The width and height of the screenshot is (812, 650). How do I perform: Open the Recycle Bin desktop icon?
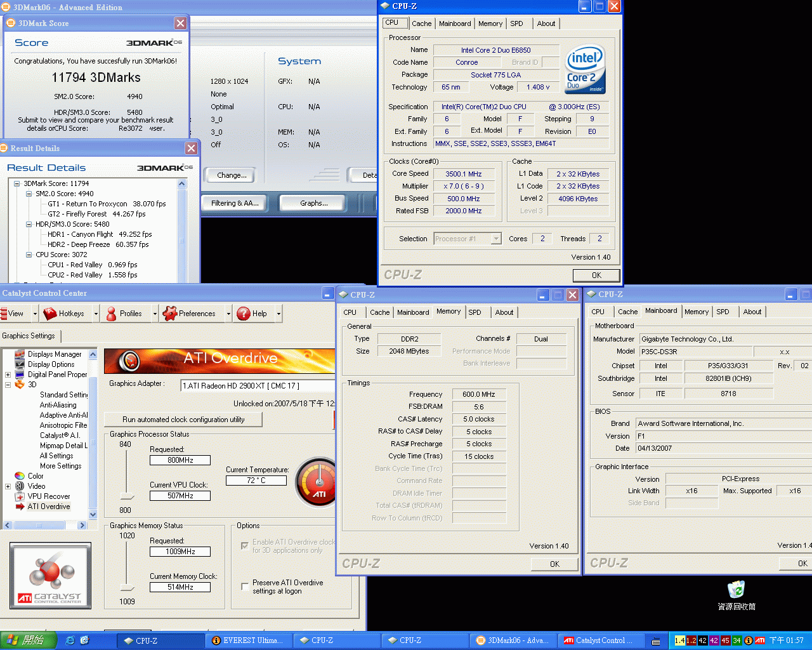click(x=736, y=589)
